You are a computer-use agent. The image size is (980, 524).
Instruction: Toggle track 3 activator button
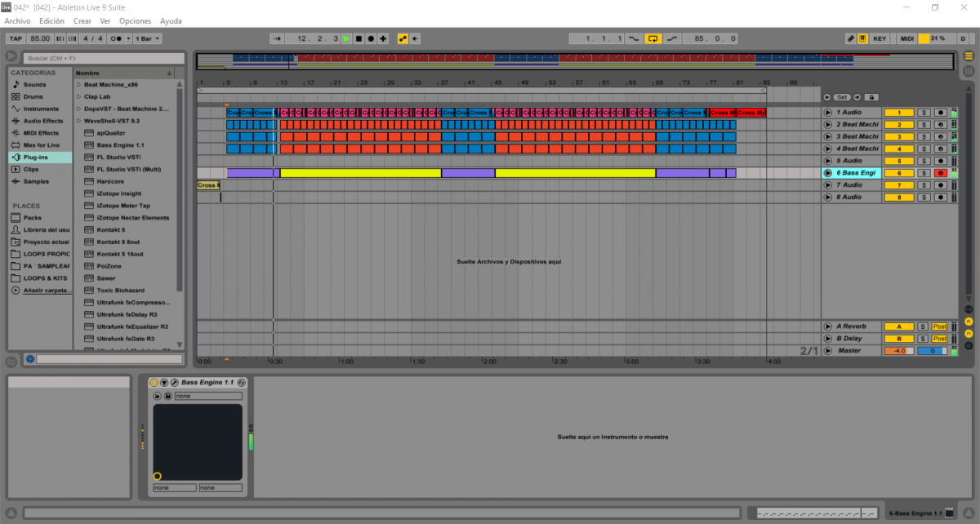[899, 136]
